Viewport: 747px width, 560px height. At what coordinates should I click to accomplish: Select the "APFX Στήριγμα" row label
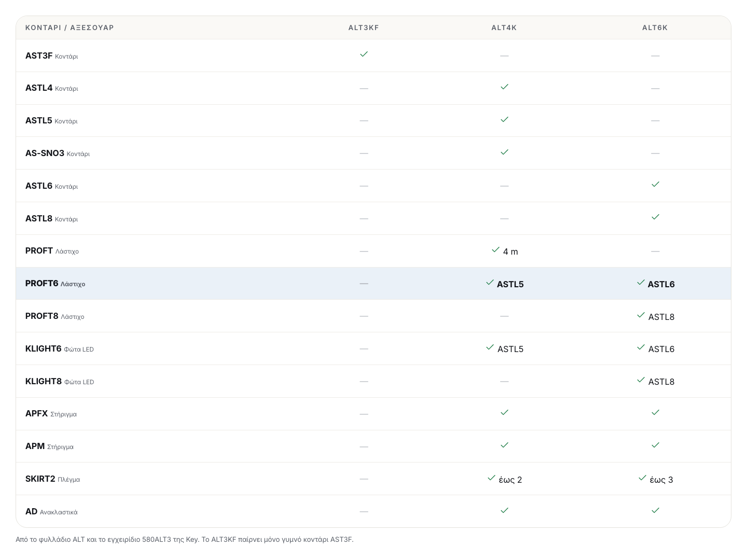pos(51,414)
